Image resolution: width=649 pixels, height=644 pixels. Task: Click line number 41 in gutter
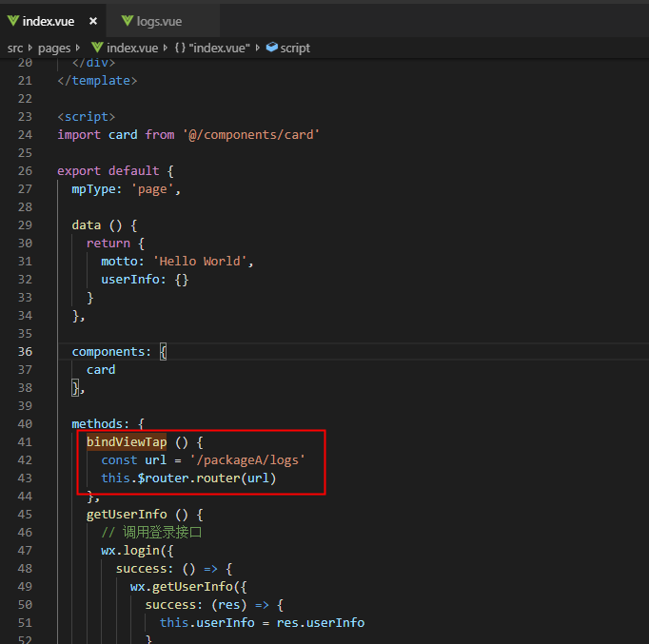(x=25, y=442)
